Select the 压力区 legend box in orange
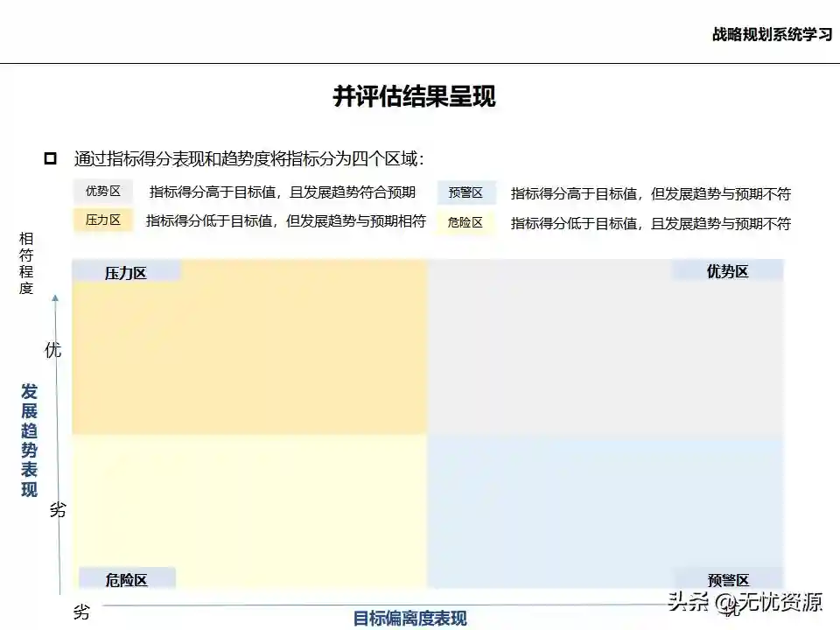This screenshot has height=630, width=840. (x=102, y=220)
